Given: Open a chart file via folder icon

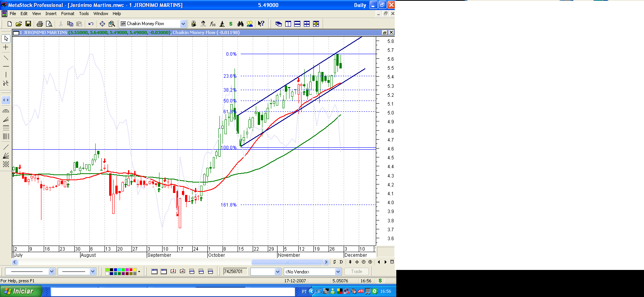Looking at the screenshot, I should (x=19, y=24).
